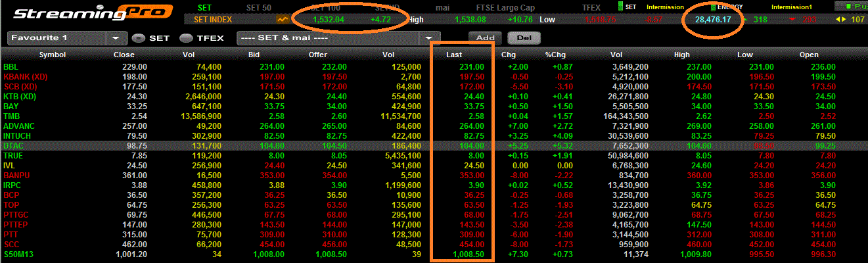Select the TOP symbol
The height and width of the screenshot is (263, 868).
click(11, 205)
